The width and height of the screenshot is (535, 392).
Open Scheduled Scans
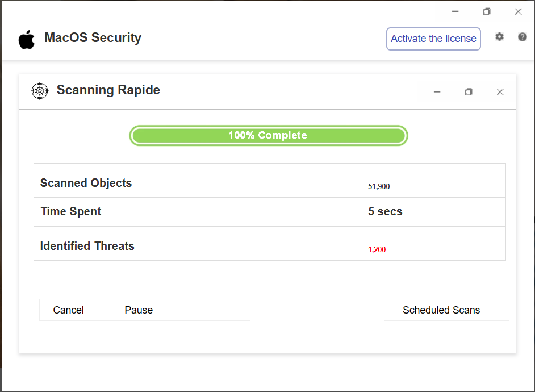click(441, 310)
